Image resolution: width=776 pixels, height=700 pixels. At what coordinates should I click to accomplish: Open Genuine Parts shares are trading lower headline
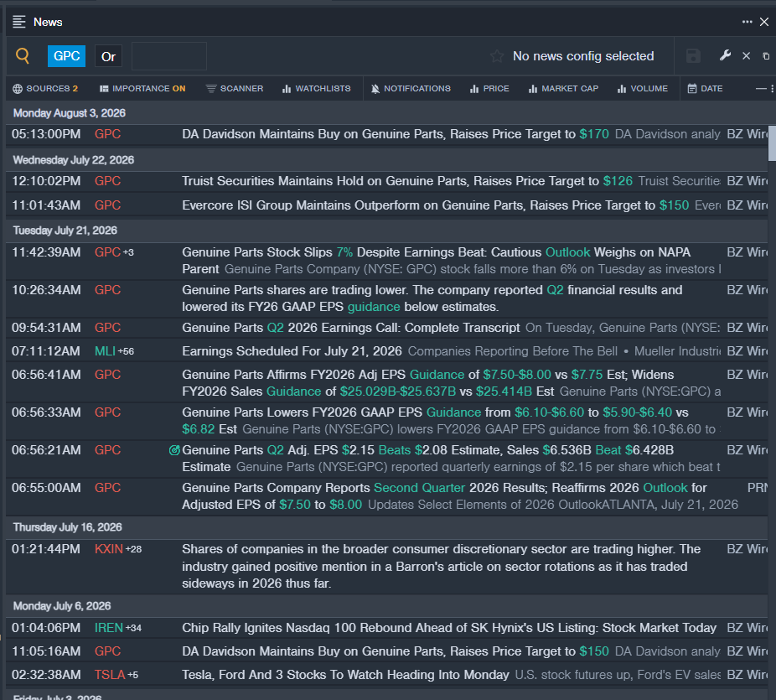(x=432, y=298)
